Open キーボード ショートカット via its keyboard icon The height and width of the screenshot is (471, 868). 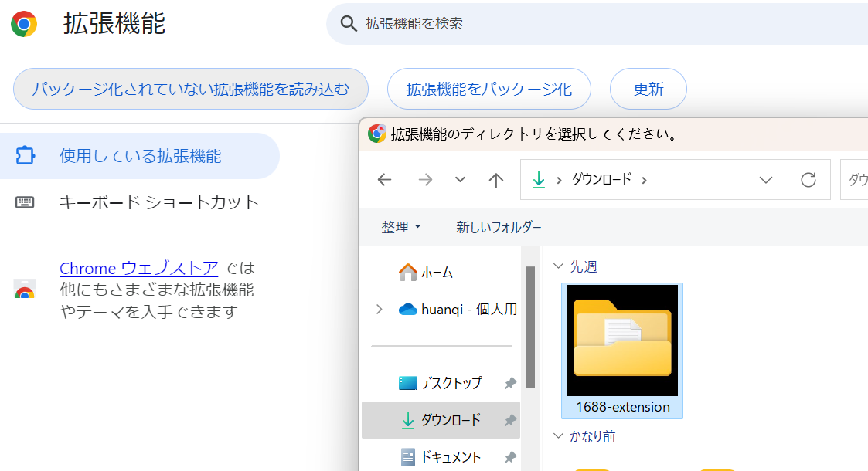[x=25, y=202]
